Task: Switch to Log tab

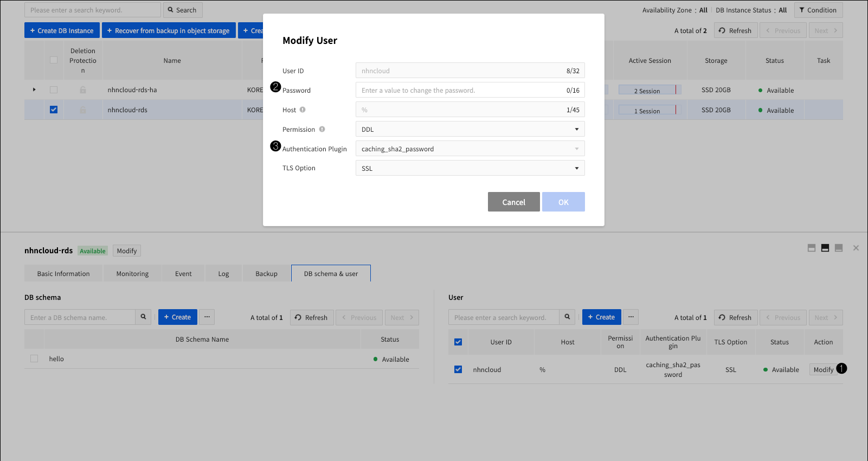Action: pos(223,273)
